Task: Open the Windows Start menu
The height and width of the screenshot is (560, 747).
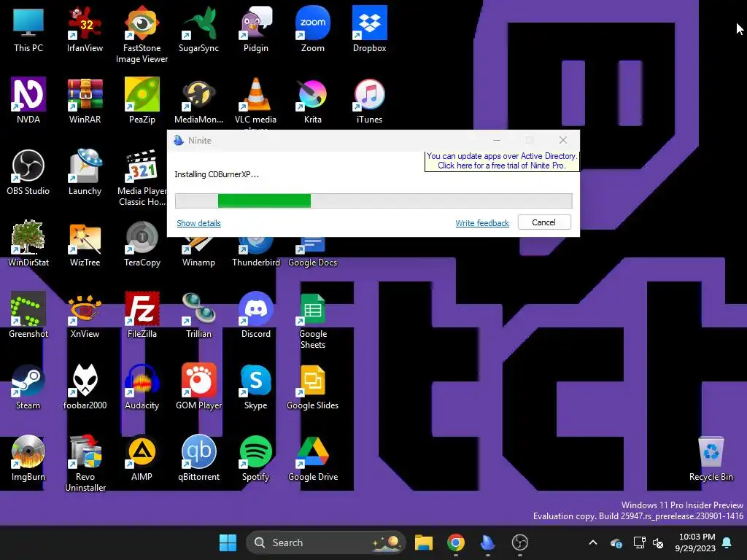Action: coord(228,542)
